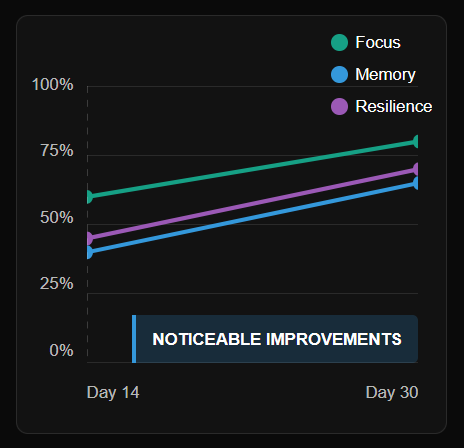This screenshot has width=464, height=448.
Task: Click the blue Memory legend dot
Action: [339, 74]
